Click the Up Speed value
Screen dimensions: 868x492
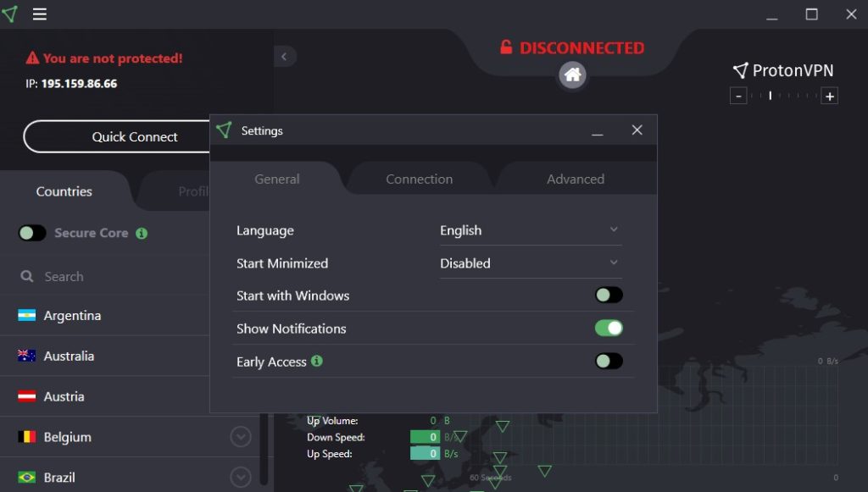tap(426, 453)
